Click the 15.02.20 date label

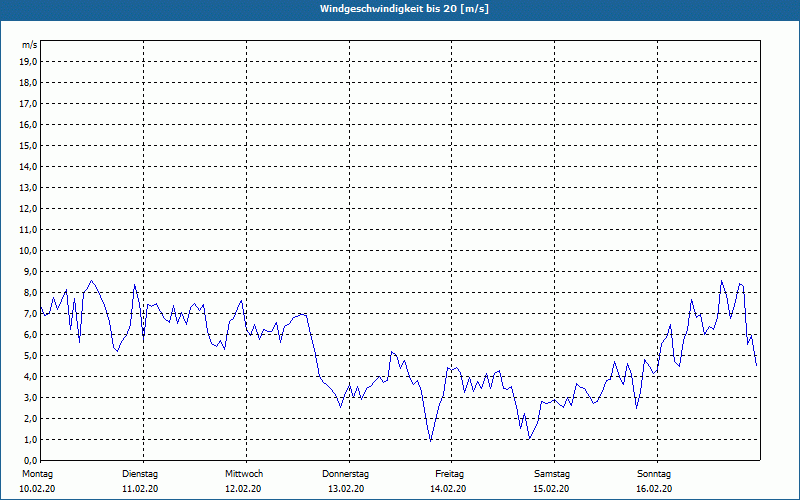point(551,489)
